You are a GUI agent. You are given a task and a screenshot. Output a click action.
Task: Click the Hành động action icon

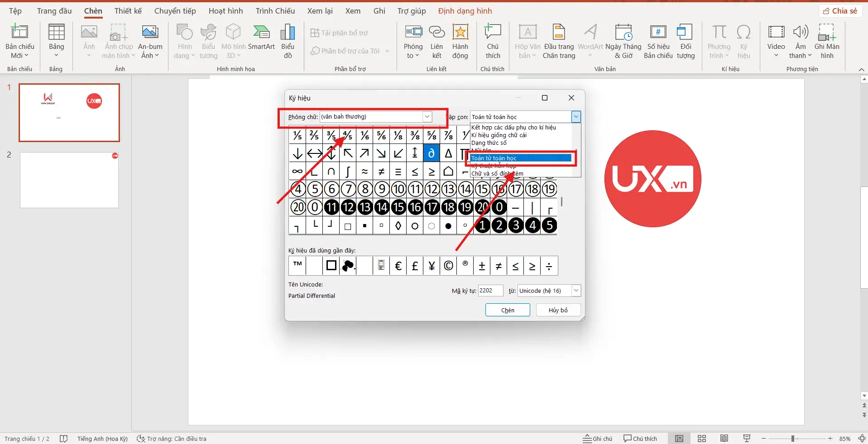tap(460, 42)
